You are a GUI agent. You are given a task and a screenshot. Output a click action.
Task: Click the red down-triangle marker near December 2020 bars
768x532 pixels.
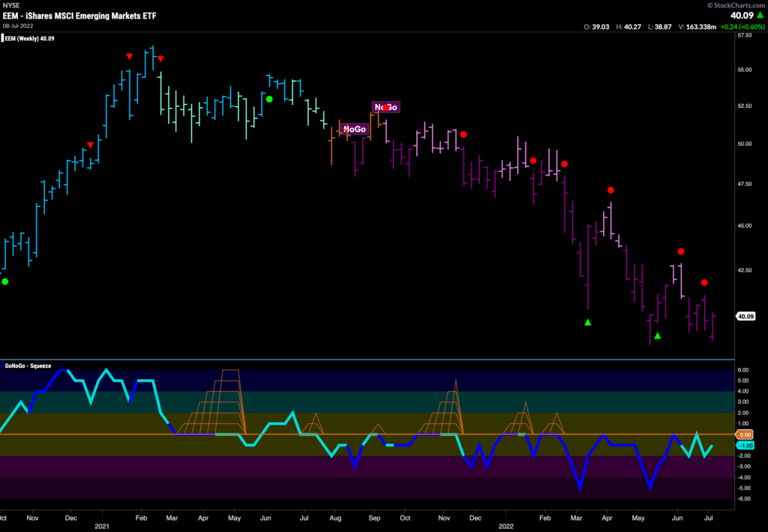coord(90,145)
